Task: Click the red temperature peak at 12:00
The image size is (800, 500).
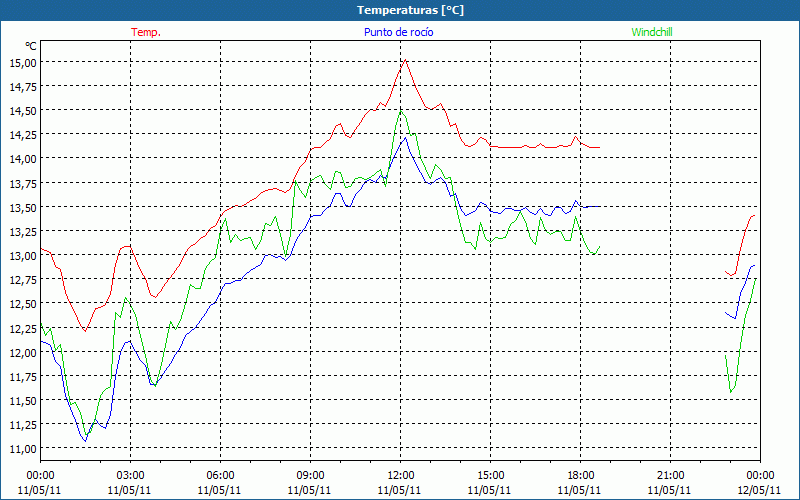Action: coord(405,60)
